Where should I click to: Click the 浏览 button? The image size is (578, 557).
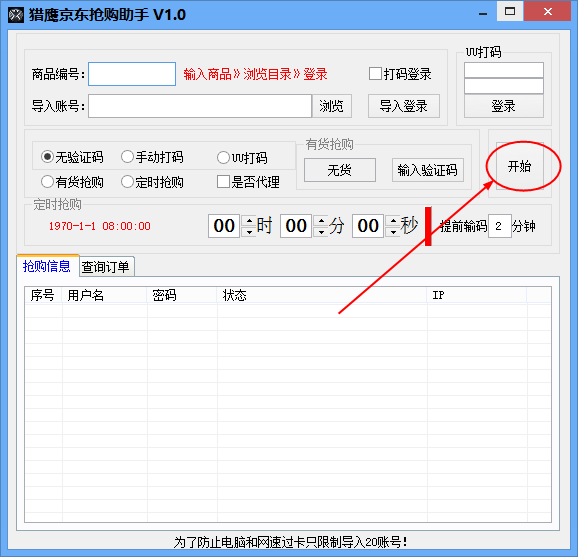pos(332,106)
